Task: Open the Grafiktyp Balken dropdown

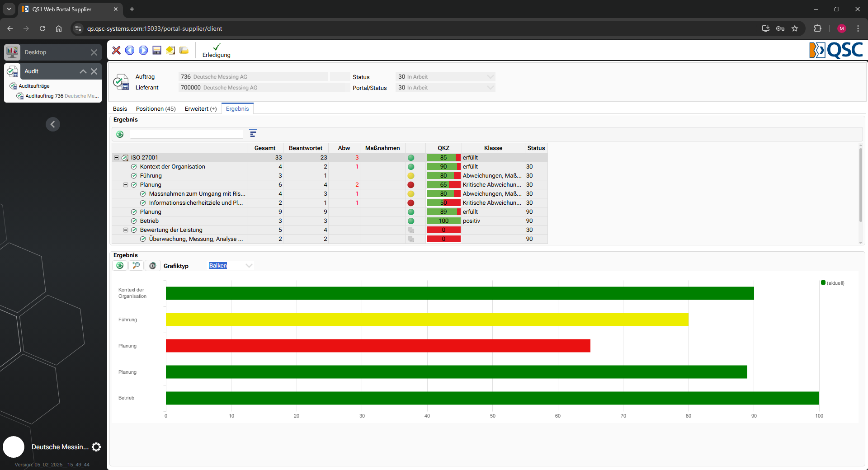Action: point(231,266)
